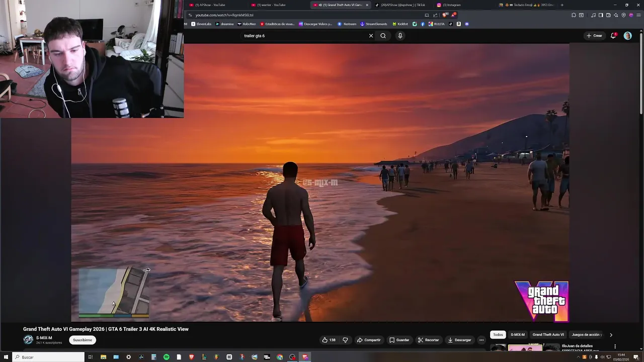Screen dimensions: 644x362
Task: Click the YouTube search magnifier button
Action: 383,36
